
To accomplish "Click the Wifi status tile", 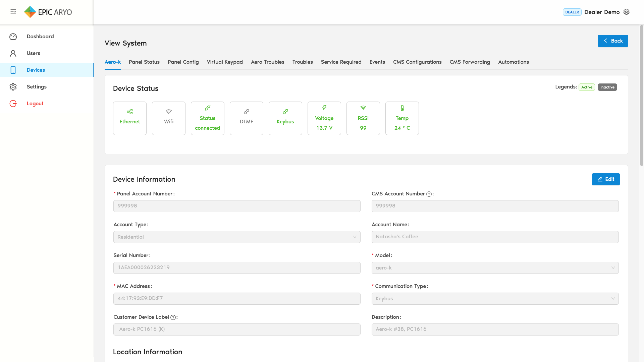I will tap(169, 118).
